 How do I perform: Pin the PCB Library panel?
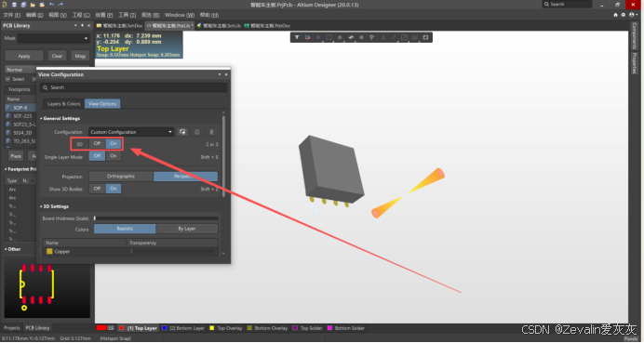click(x=82, y=25)
